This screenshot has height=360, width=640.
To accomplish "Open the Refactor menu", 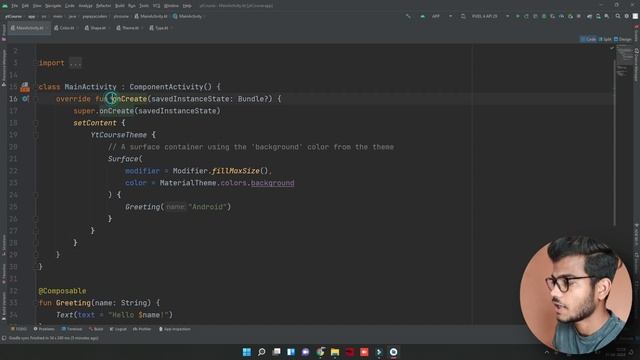I will click(103, 6).
